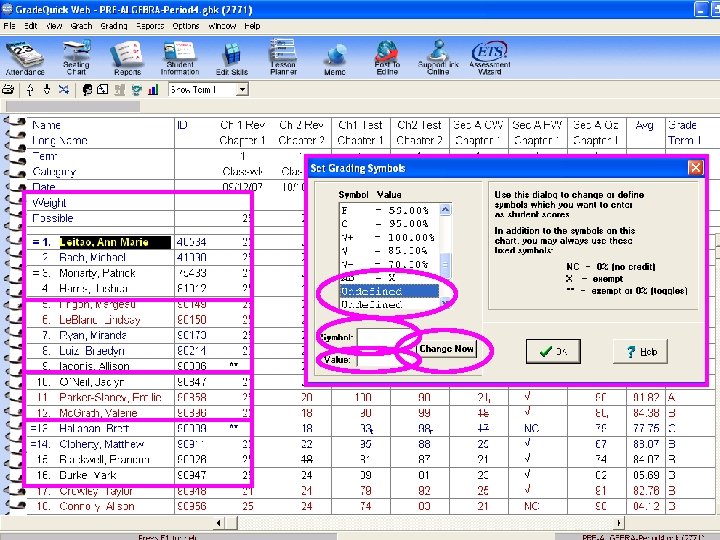Click the up arrow sort icon
Screen dimensions: 720x540
tap(30, 90)
